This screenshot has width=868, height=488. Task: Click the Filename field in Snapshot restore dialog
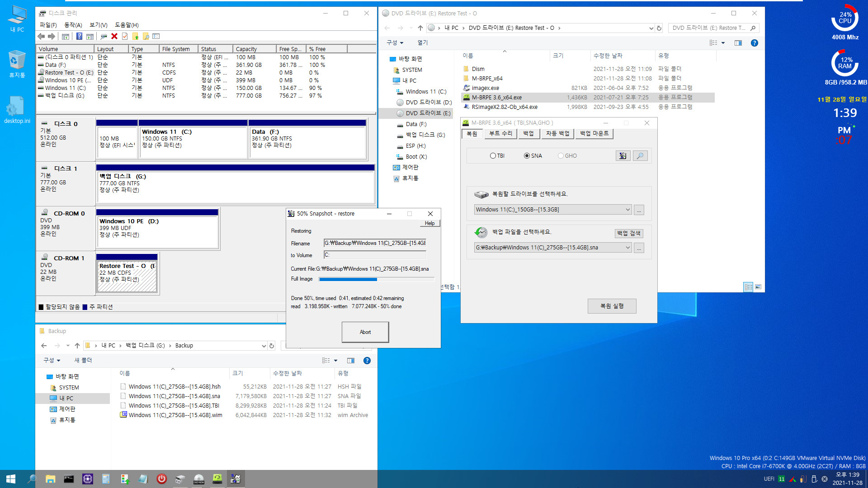coord(375,243)
